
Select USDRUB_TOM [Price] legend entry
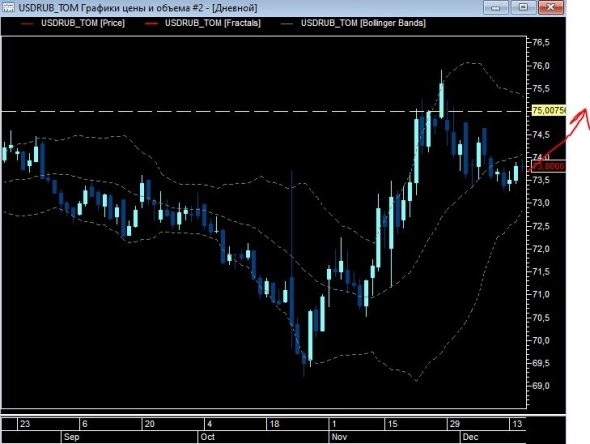pos(83,23)
